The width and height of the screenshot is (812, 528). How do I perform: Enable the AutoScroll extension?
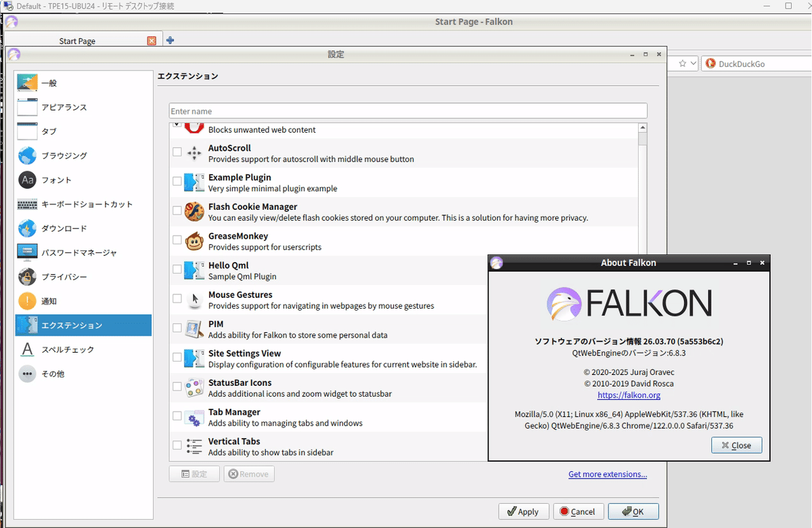177,152
